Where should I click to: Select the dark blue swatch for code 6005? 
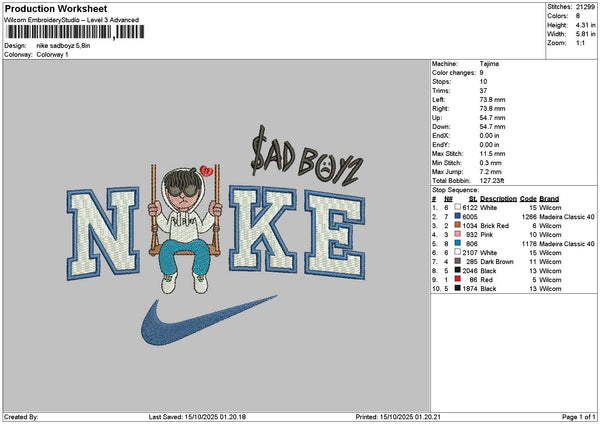coord(457,216)
